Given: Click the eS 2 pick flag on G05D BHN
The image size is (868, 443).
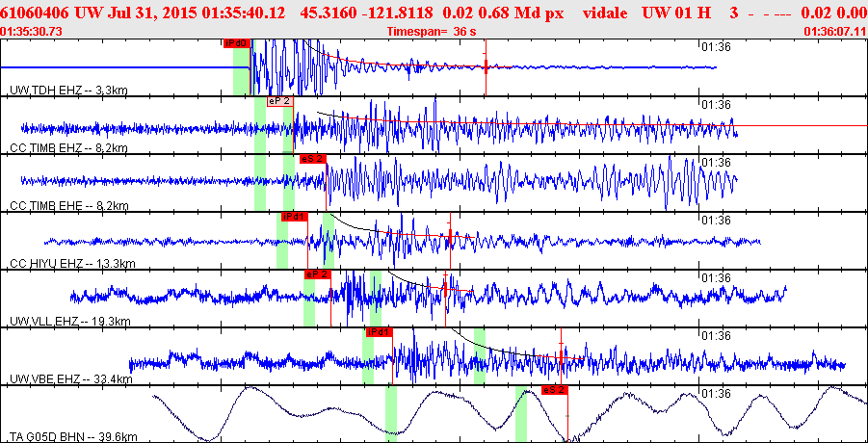Looking at the screenshot, I should coord(555,389).
